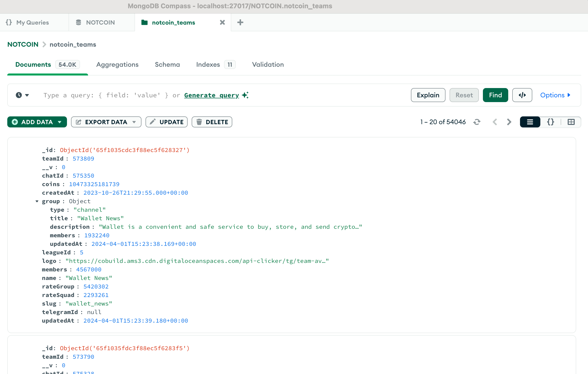
Task: Open the EXPORT DATA dropdown caret
Action: click(134, 122)
